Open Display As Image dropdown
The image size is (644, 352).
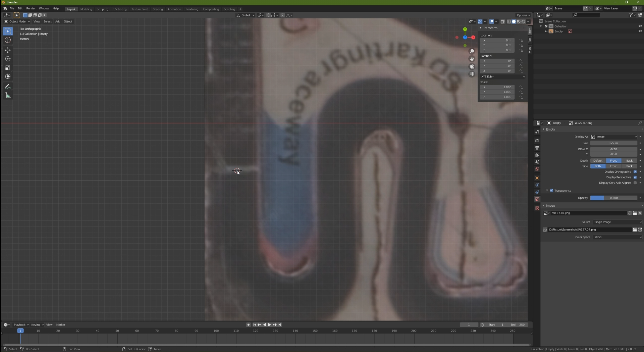click(x=614, y=137)
